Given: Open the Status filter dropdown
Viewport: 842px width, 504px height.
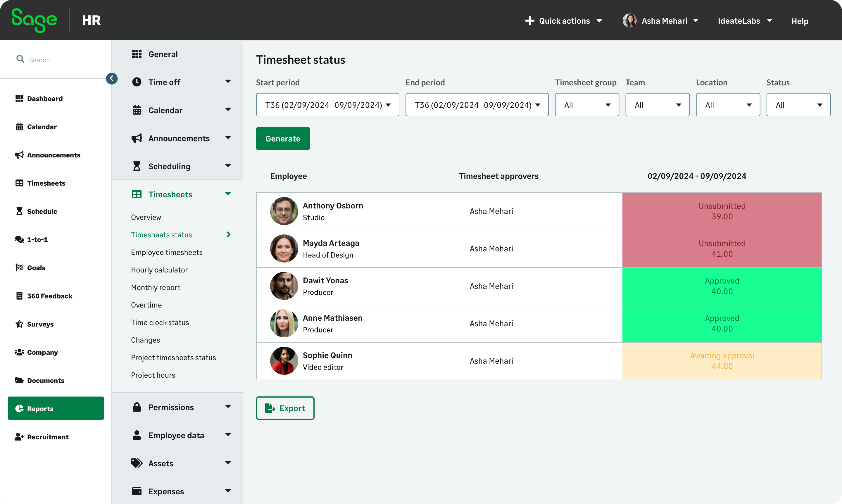Looking at the screenshot, I should 798,105.
